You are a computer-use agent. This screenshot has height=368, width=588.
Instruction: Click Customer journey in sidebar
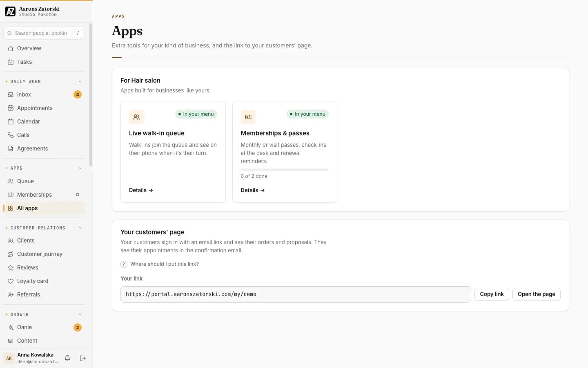tap(44, 254)
